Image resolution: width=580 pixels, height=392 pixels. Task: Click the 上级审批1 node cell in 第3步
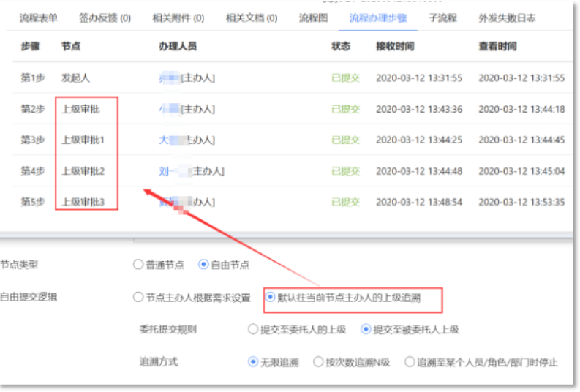click(83, 140)
